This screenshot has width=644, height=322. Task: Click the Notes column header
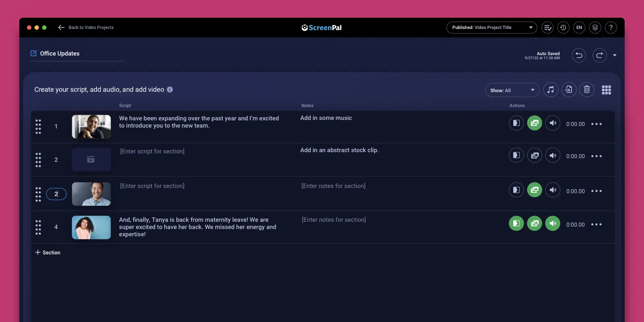[x=307, y=105]
